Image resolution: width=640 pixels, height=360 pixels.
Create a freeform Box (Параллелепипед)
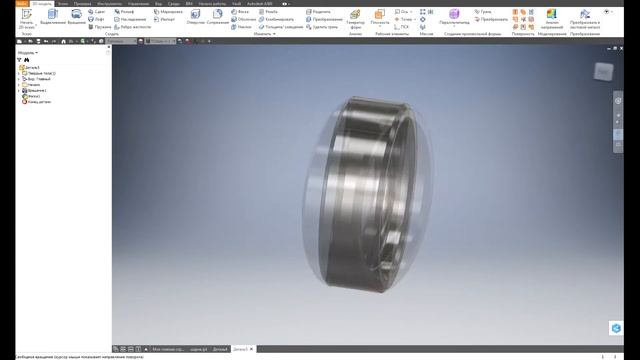[454, 17]
